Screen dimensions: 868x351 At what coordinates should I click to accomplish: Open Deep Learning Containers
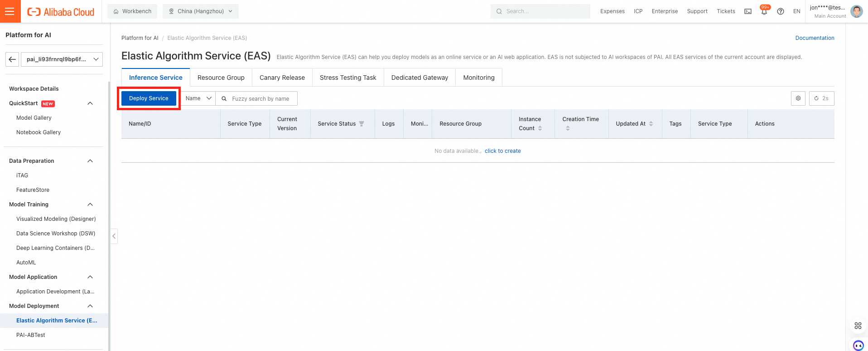[x=56, y=248]
